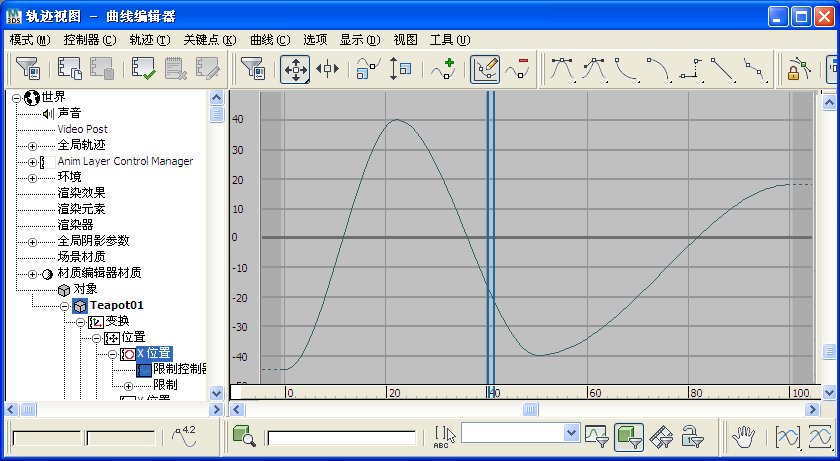Select the Scale Keys tool
Image resolution: width=840 pixels, height=461 pixels.
[368, 69]
